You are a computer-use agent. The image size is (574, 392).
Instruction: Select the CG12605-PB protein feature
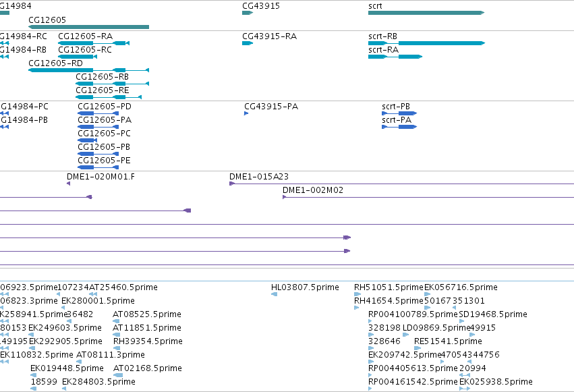[x=98, y=154]
